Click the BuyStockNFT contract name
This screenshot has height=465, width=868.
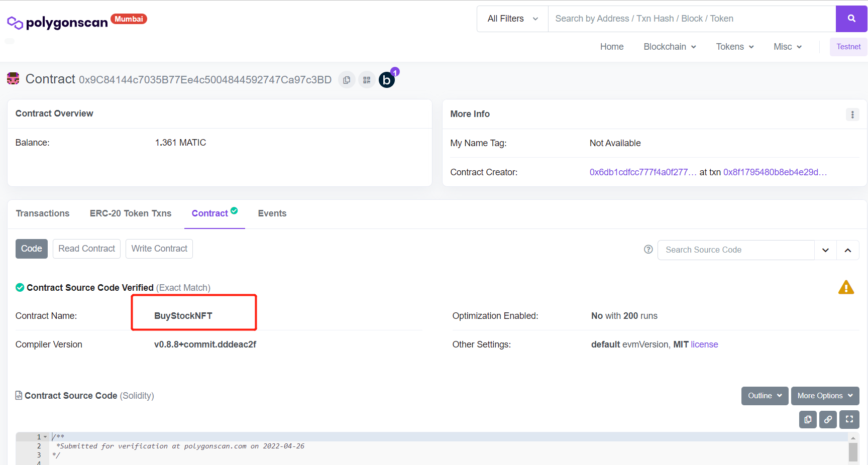(183, 316)
